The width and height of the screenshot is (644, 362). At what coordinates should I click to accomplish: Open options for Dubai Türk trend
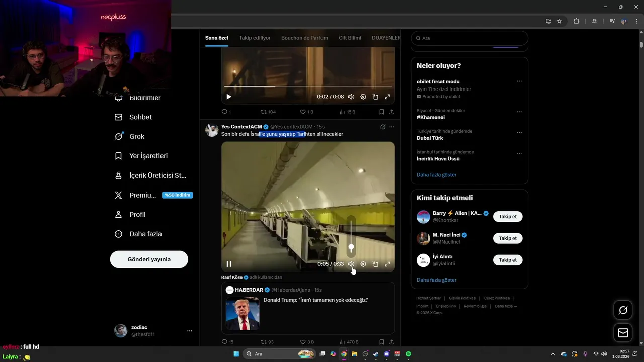[519, 133]
